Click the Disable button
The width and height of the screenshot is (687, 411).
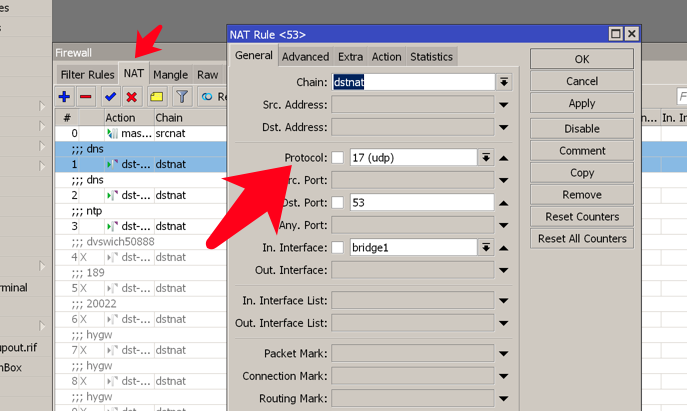tap(582, 129)
